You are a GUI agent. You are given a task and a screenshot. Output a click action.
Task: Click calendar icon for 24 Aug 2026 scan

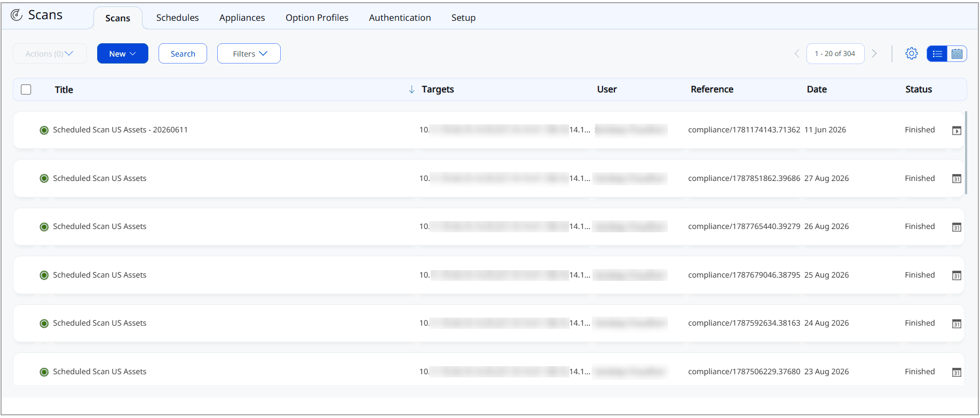pos(957,324)
